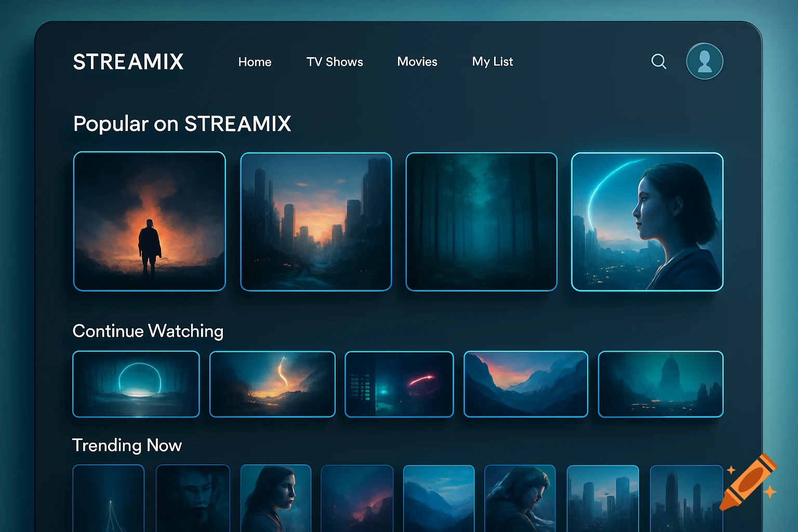Open the Movies section
Viewport: 798px width, 532px height.
pyautogui.click(x=417, y=62)
